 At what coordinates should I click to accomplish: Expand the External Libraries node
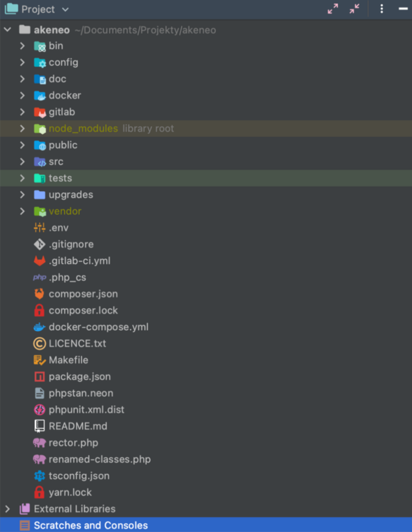click(x=7, y=509)
